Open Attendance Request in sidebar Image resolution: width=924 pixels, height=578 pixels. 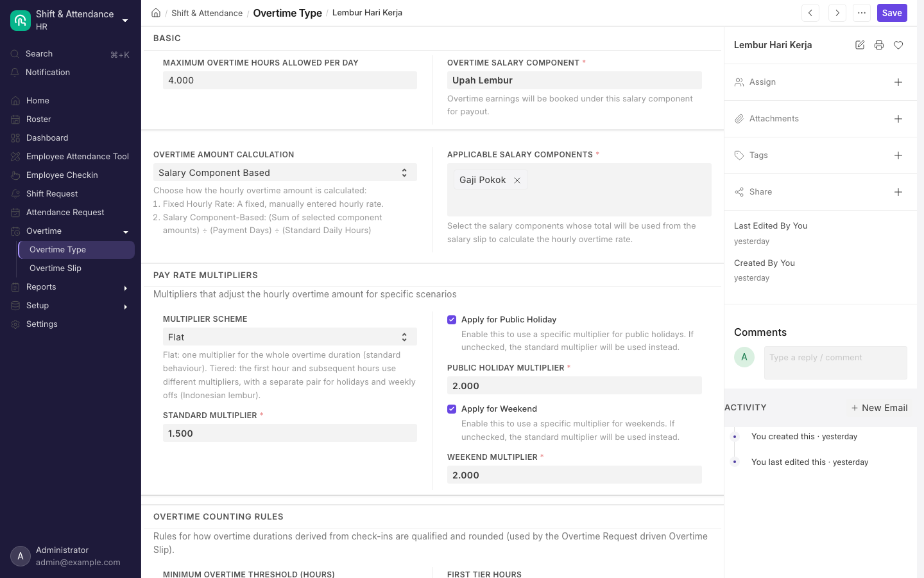[x=71, y=213]
